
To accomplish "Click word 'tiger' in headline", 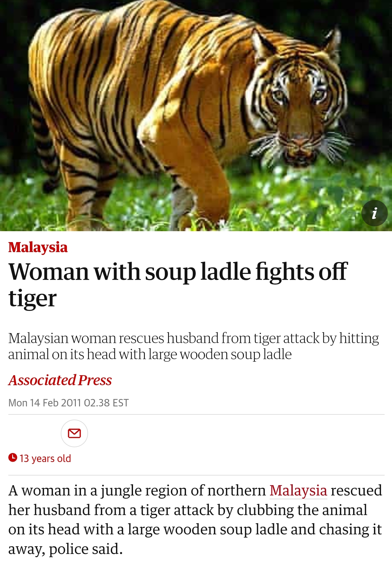I will 32,298.
